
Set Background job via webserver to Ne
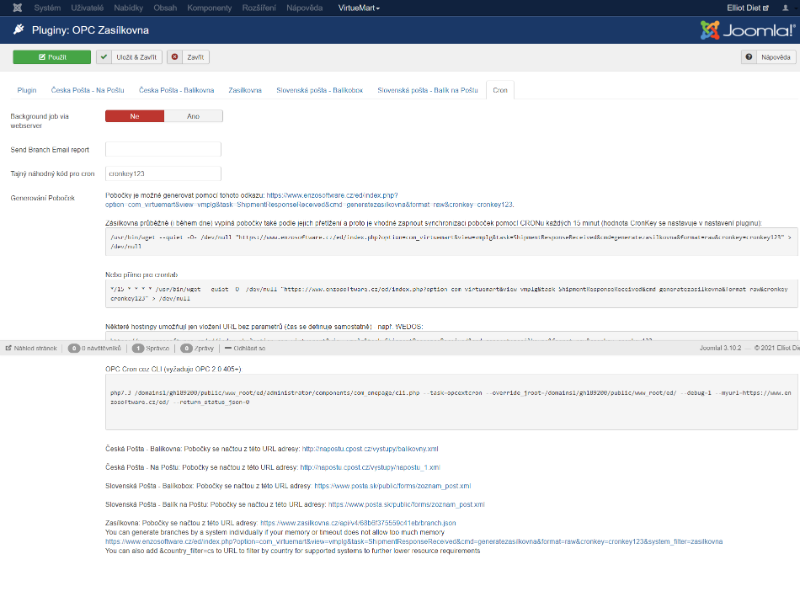pos(135,116)
